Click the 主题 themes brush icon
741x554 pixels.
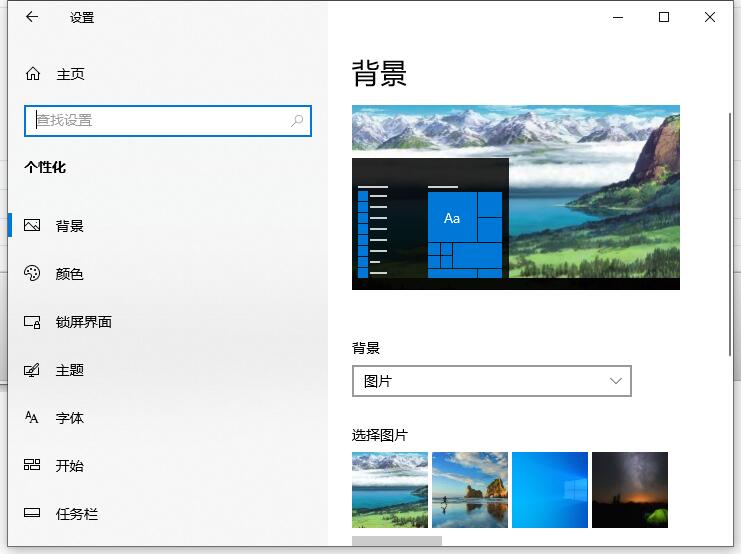click(x=32, y=370)
